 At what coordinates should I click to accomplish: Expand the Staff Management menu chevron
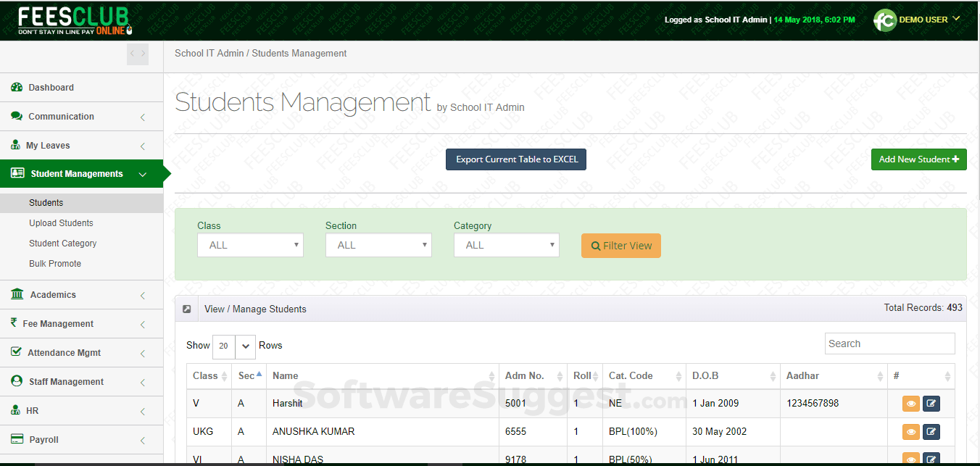[x=142, y=382]
